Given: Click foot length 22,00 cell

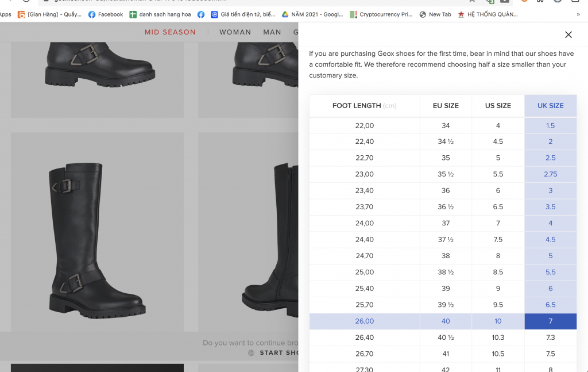Looking at the screenshot, I should pyautogui.click(x=365, y=126).
